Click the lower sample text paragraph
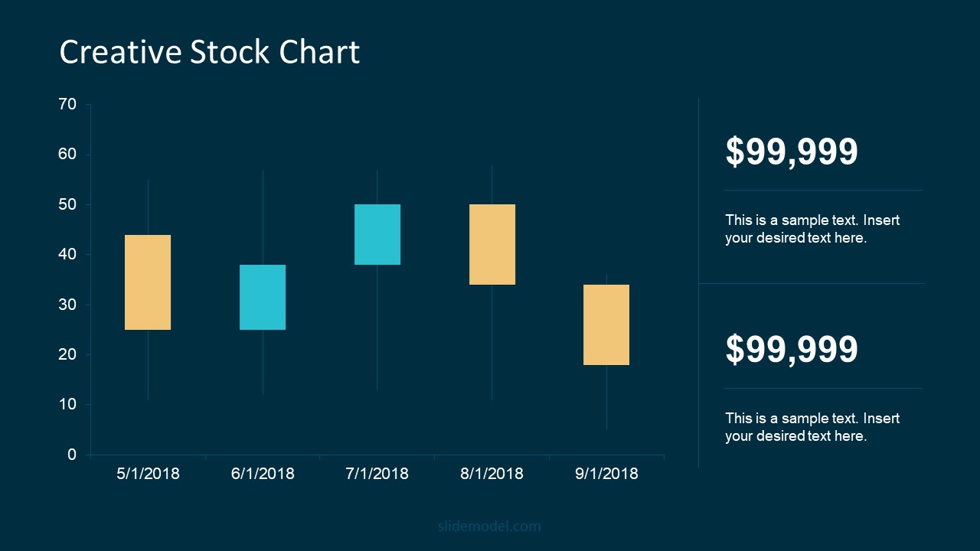980x551 pixels. (812, 427)
